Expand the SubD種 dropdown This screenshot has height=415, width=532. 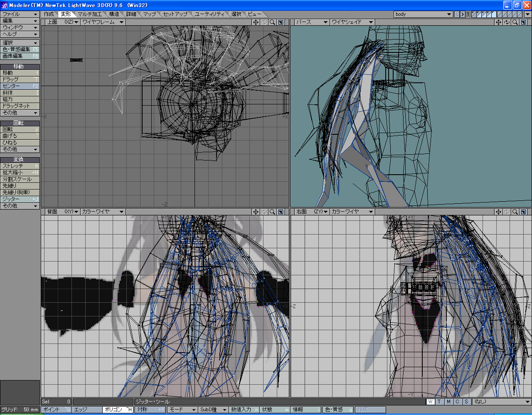point(213,410)
